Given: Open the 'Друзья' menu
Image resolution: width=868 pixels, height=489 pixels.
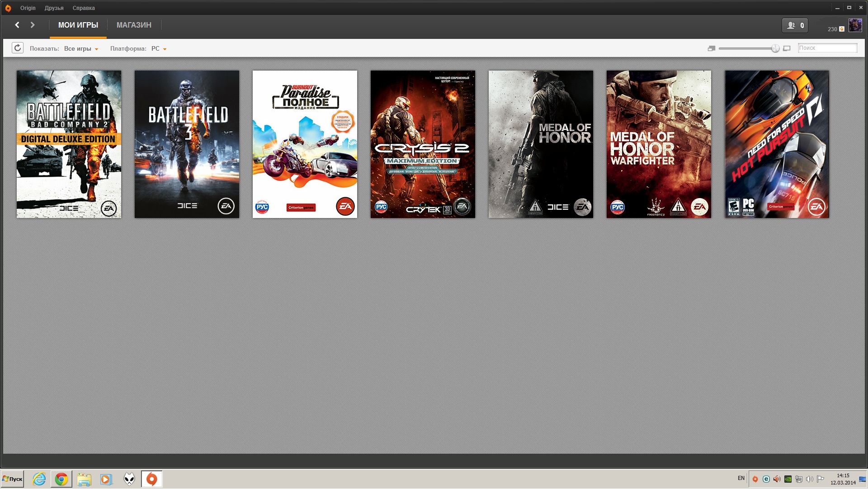Looking at the screenshot, I should coord(54,8).
